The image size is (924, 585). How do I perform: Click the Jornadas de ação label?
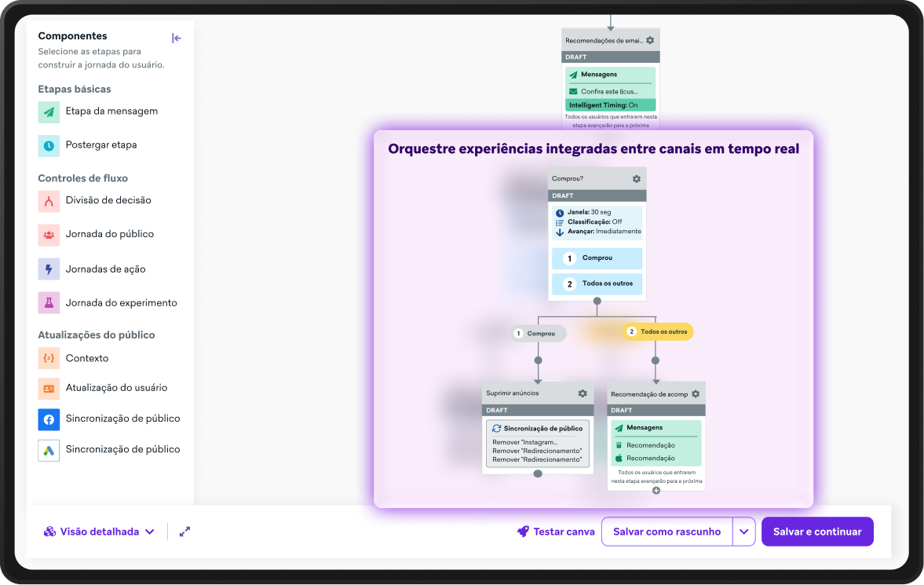pos(105,269)
